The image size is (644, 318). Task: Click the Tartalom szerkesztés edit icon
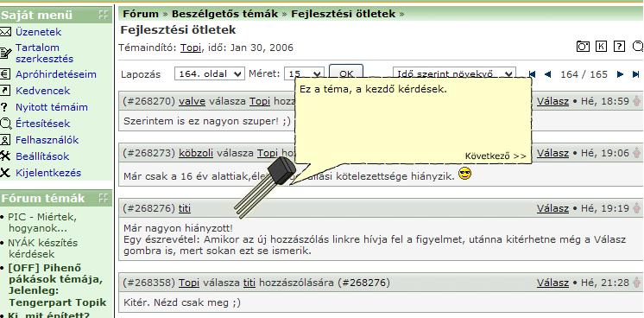(5, 53)
